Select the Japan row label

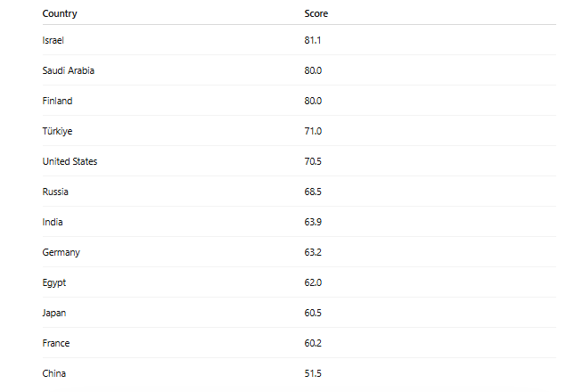(54, 313)
